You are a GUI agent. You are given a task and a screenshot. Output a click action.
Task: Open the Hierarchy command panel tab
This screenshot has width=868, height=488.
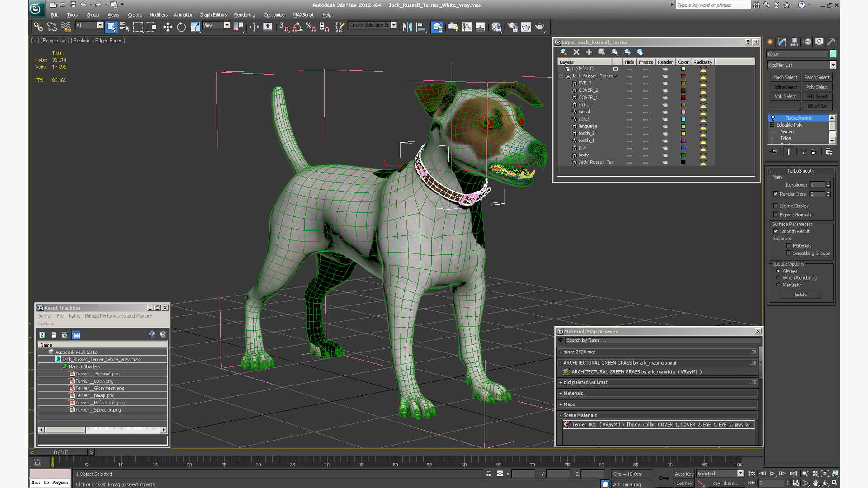(x=794, y=42)
